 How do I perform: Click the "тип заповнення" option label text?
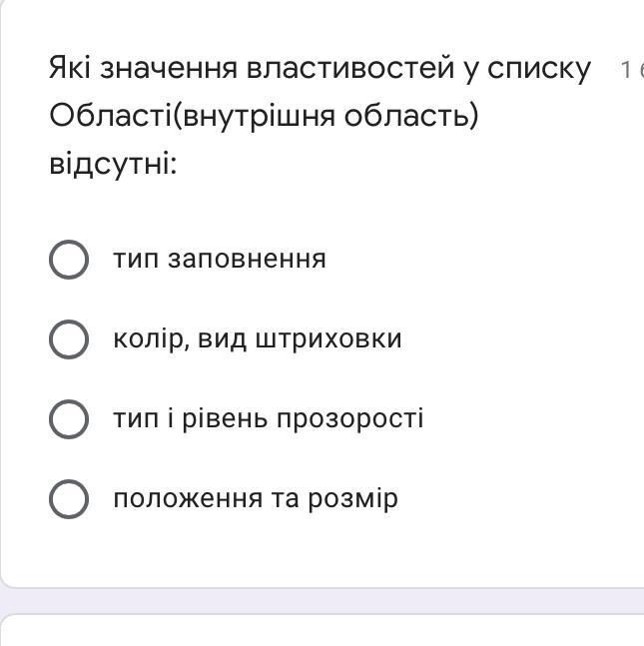[x=220, y=260]
